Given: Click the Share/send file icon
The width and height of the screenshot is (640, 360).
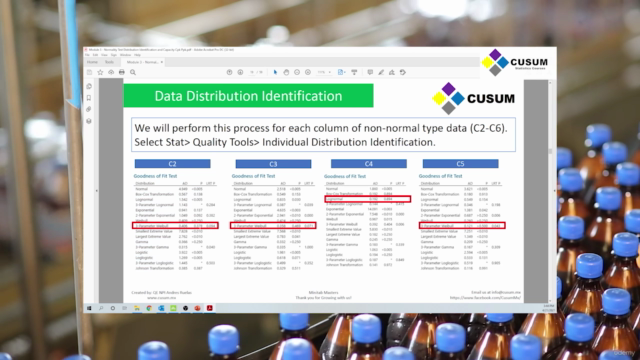Looking at the screenshot, I should coord(402,72).
